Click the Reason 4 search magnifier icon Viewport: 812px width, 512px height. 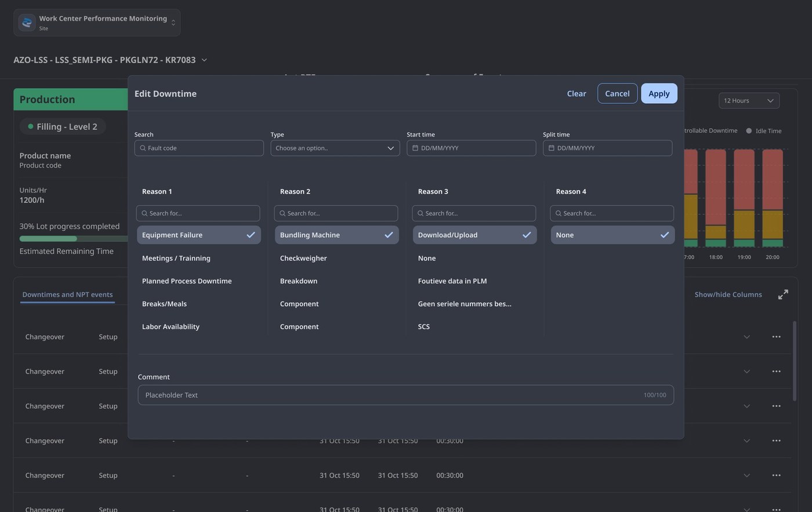[x=559, y=213]
